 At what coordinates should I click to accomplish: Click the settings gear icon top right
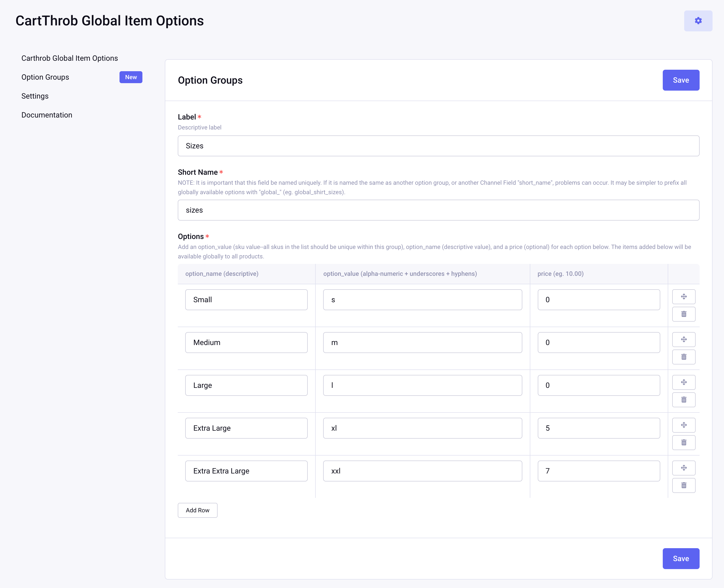click(698, 21)
